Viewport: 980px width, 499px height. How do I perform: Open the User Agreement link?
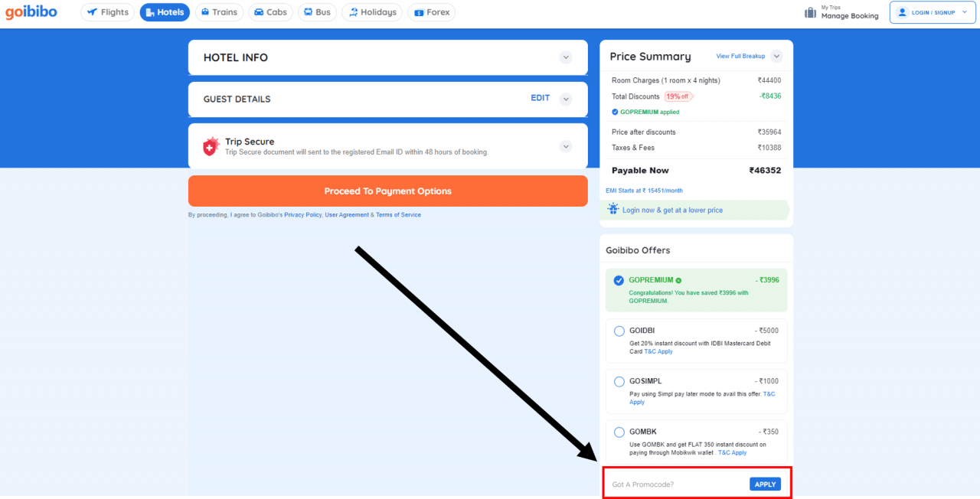point(347,215)
